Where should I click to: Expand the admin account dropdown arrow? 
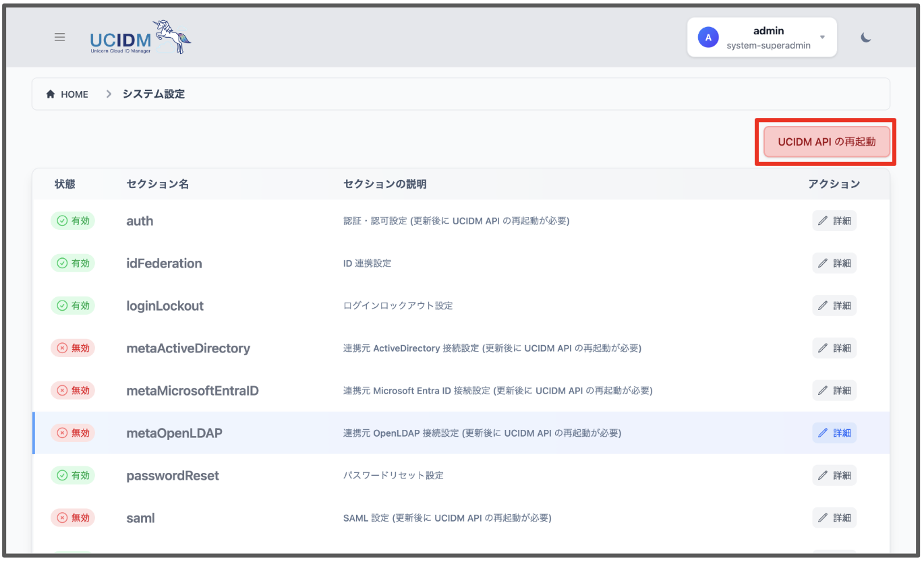(x=822, y=37)
